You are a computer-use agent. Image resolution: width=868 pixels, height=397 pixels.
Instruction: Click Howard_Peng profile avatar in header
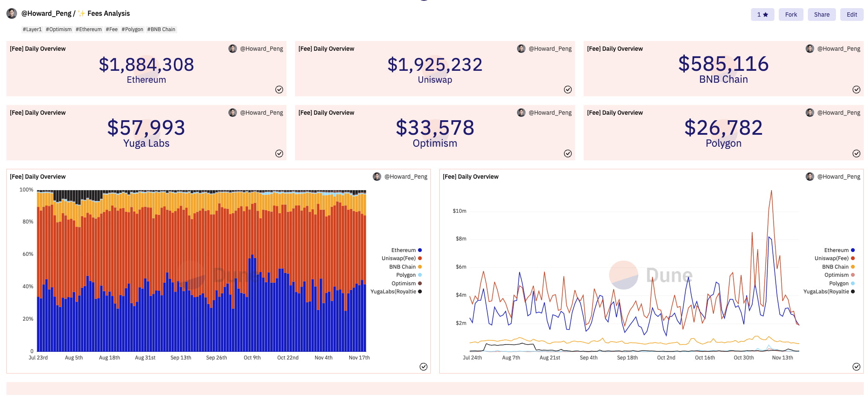(12, 14)
